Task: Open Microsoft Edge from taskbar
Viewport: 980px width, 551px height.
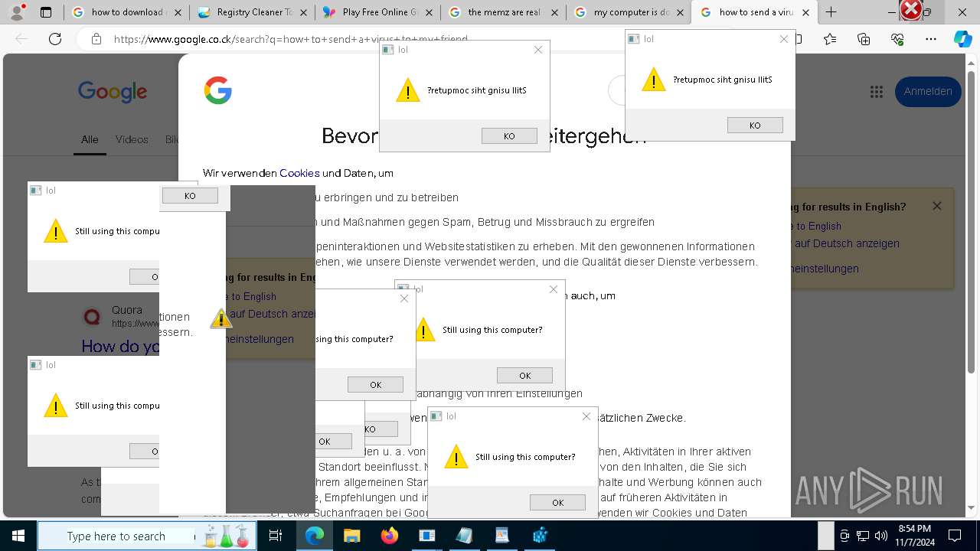Action: coord(315,536)
